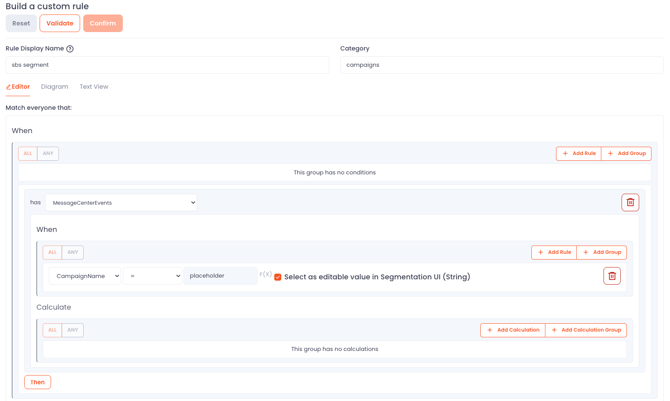Add Group in the top-level group

pyautogui.click(x=627, y=153)
